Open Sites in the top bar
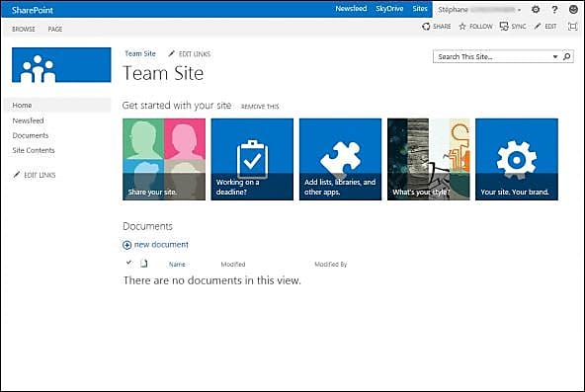This screenshot has width=585, height=392. (420, 9)
